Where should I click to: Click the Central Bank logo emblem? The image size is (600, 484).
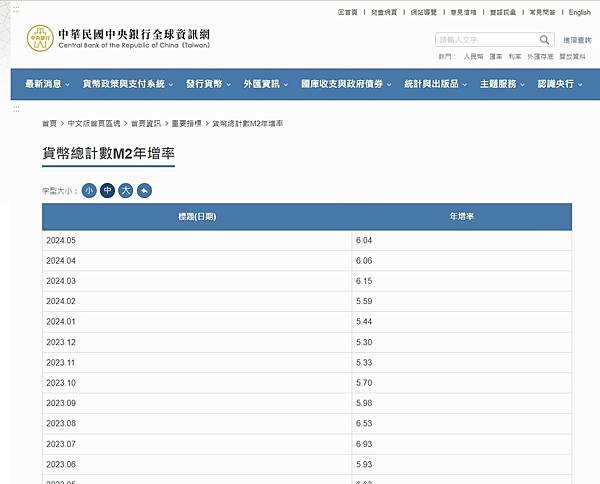tap(40, 38)
